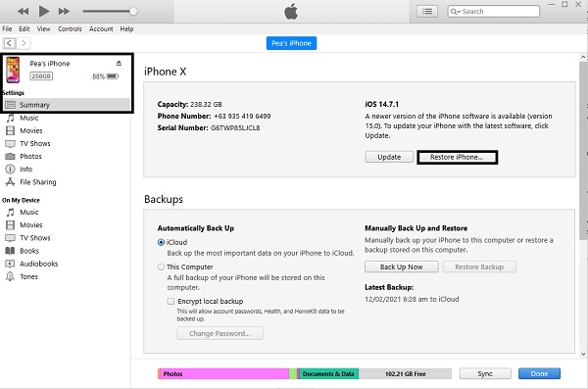Open the Account menu
Screen dimensions: 588x389
click(x=101, y=28)
